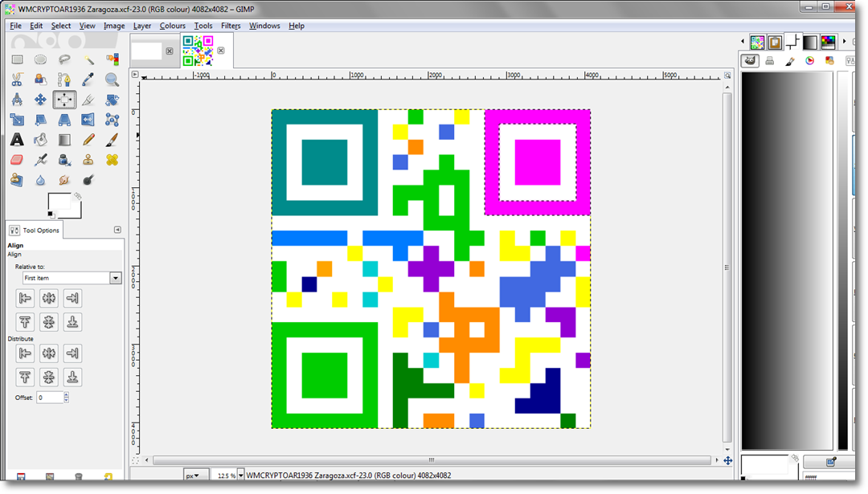Open the px unit dropdown
Viewport: 868px width, 494px height.
(196, 476)
